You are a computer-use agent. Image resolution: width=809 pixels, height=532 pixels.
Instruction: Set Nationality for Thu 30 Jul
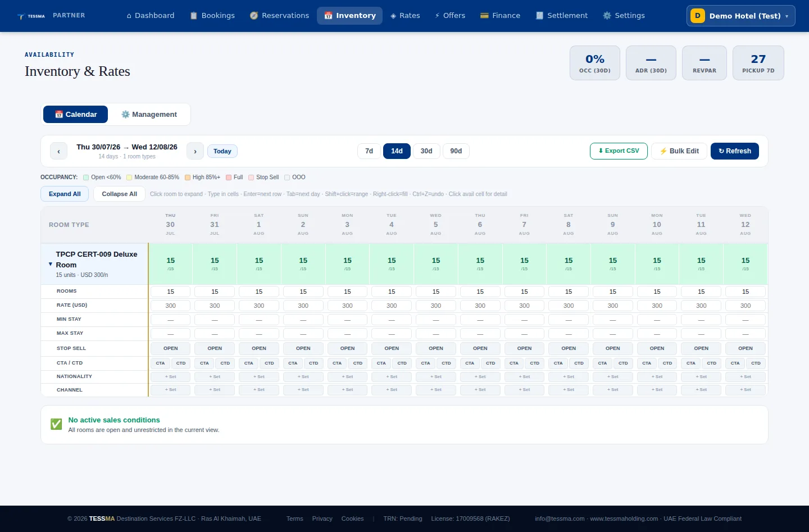(x=170, y=377)
